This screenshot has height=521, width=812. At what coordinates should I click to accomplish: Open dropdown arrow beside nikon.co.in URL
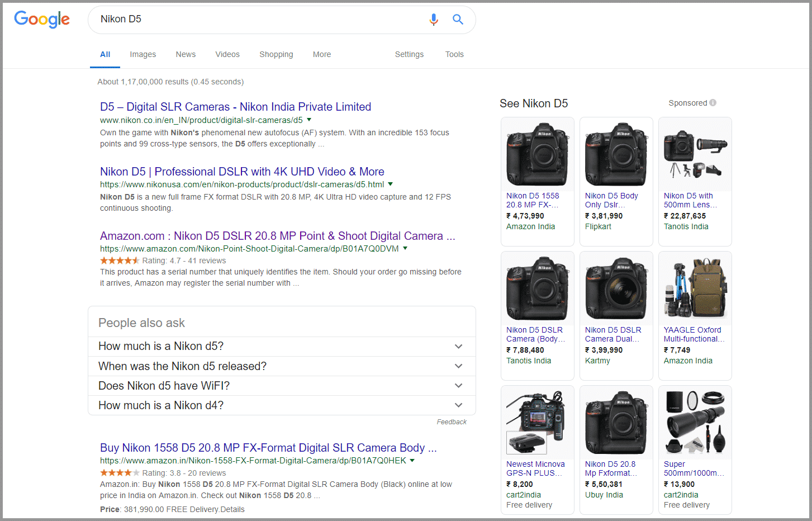(309, 120)
